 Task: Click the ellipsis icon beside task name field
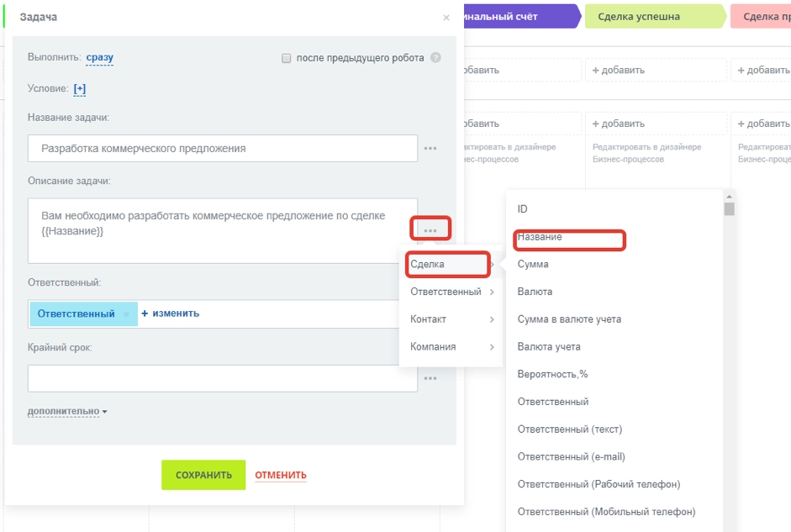coord(430,149)
